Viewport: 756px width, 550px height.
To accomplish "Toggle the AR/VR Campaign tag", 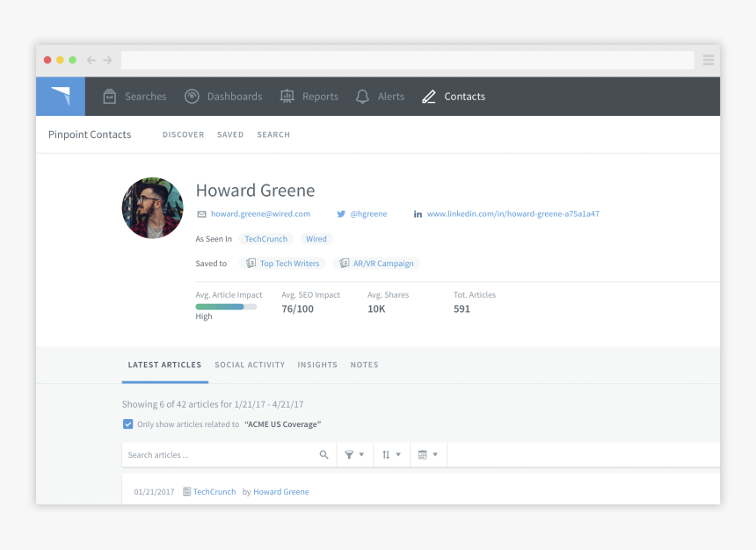I will (x=376, y=263).
